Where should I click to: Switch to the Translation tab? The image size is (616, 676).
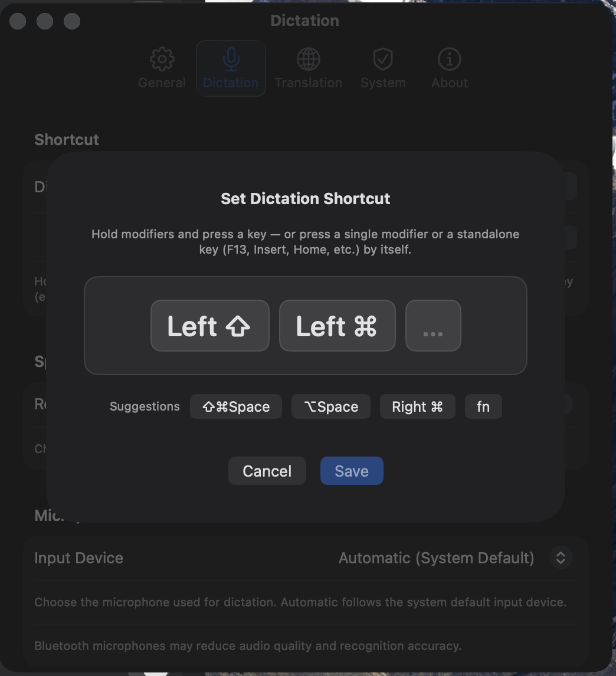[x=308, y=68]
